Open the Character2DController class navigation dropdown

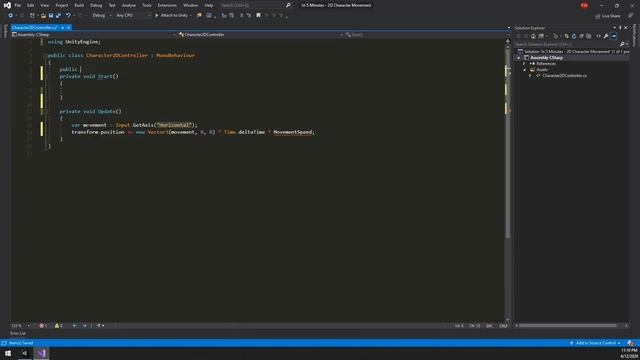click(x=260, y=35)
